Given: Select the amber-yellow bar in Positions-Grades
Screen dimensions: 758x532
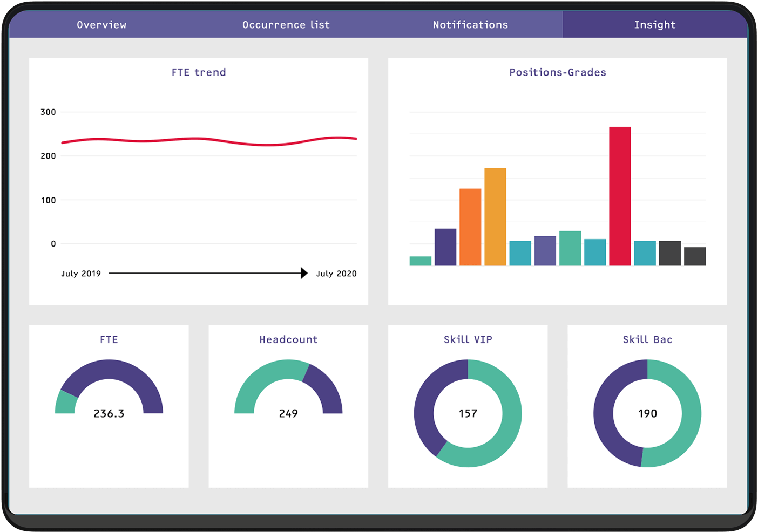Looking at the screenshot, I should pyautogui.click(x=495, y=217).
